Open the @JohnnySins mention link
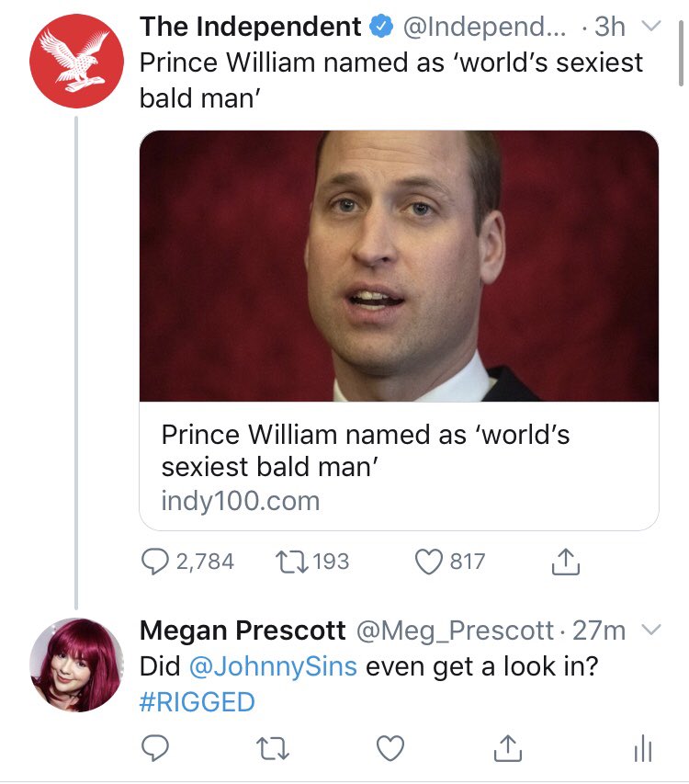This screenshot has width=689, height=784. coord(273,666)
